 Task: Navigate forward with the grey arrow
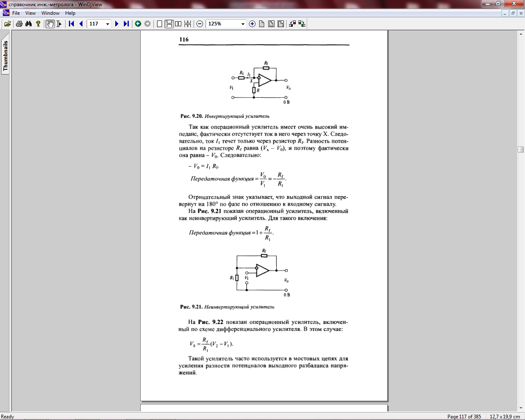(x=148, y=24)
